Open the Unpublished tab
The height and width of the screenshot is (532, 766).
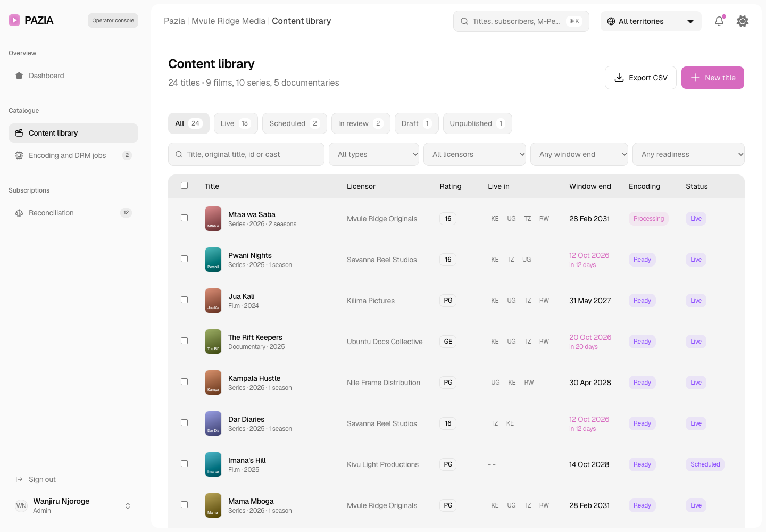(477, 123)
